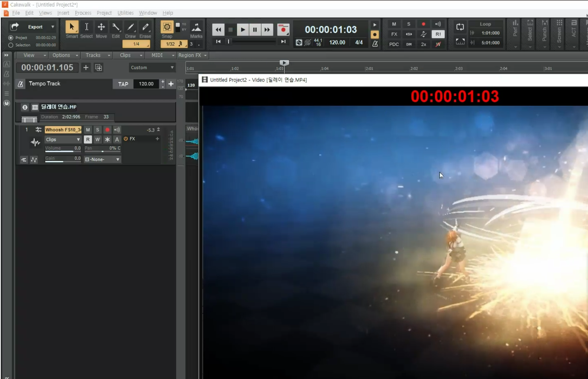The width and height of the screenshot is (588, 379).
Task: Click the transport Record button
Action: click(283, 30)
